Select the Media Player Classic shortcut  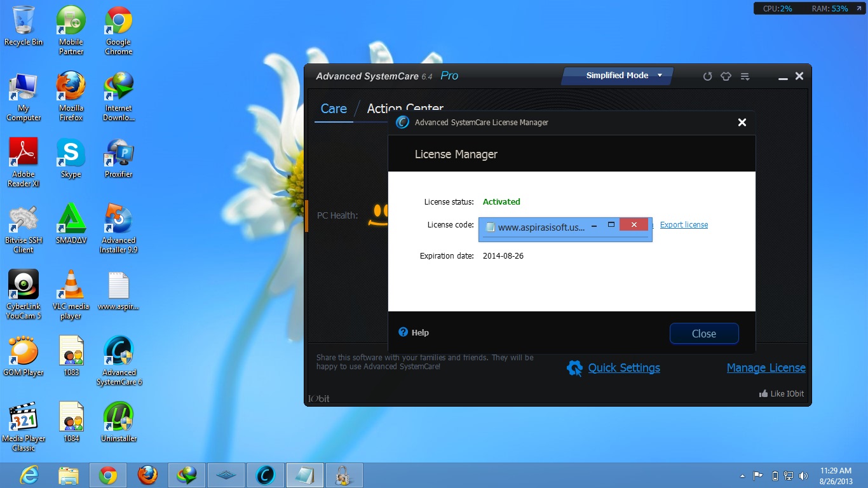[x=24, y=427]
